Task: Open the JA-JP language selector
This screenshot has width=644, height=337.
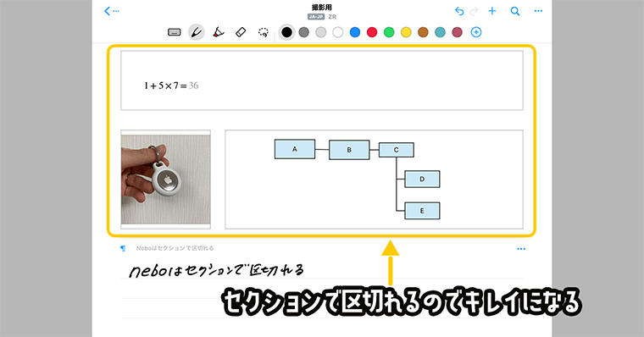Action: [316, 17]
